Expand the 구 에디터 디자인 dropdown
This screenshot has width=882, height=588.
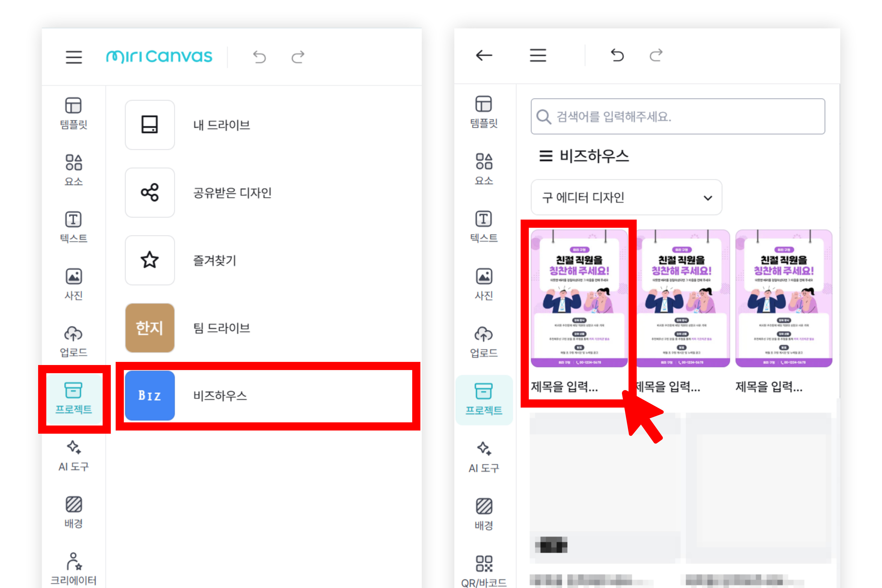(626, 198)
